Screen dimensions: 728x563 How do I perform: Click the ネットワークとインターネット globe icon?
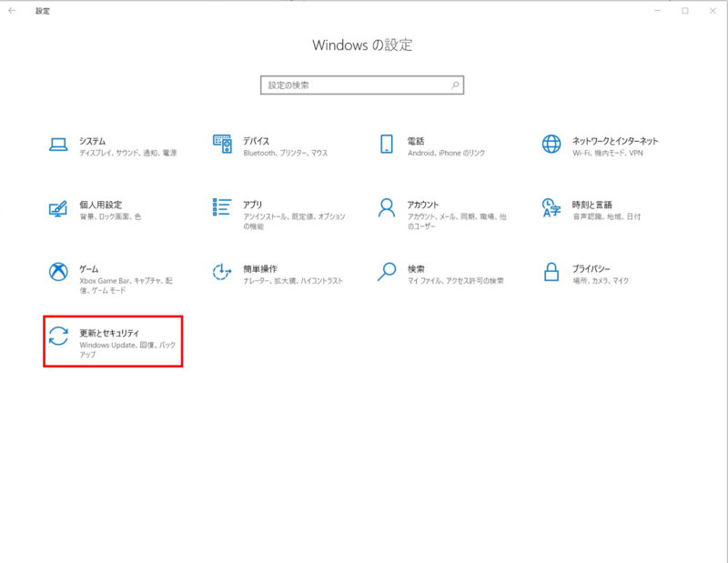point(551,144)
